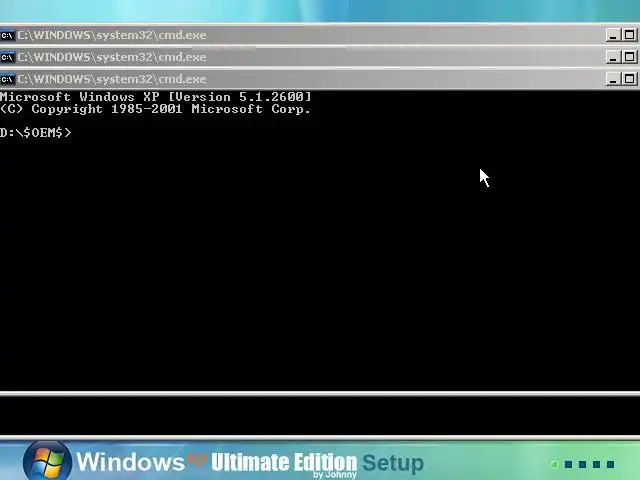The width and height of the screenshot is (640, 480).
Task: Click the cmd icon of the front window
Action: tap(7, 79)
